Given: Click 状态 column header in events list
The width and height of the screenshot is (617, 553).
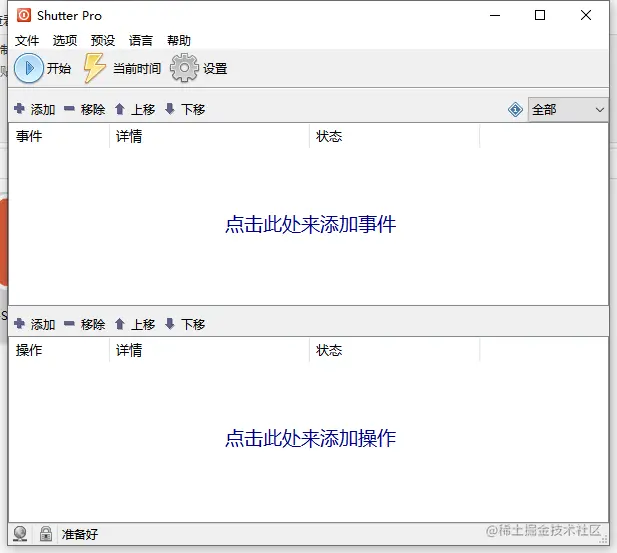Looking at the screenshot, I should [x=395, y=136].
